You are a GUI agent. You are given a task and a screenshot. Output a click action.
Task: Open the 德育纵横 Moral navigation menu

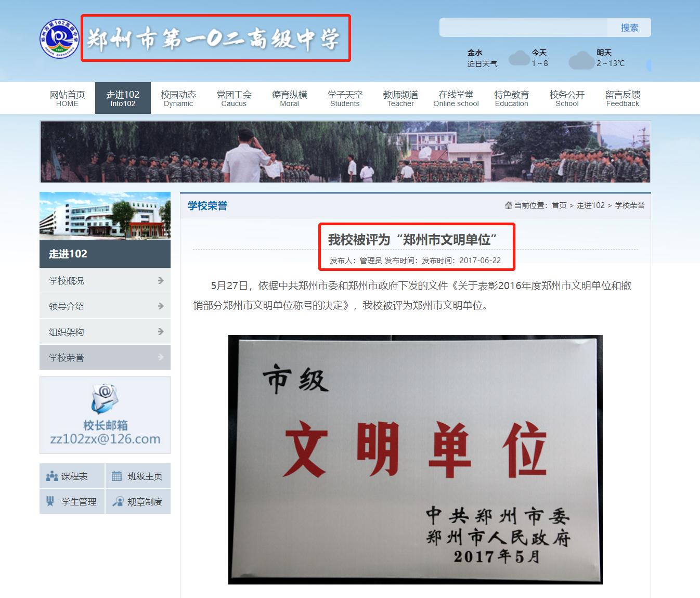(289, 98)
